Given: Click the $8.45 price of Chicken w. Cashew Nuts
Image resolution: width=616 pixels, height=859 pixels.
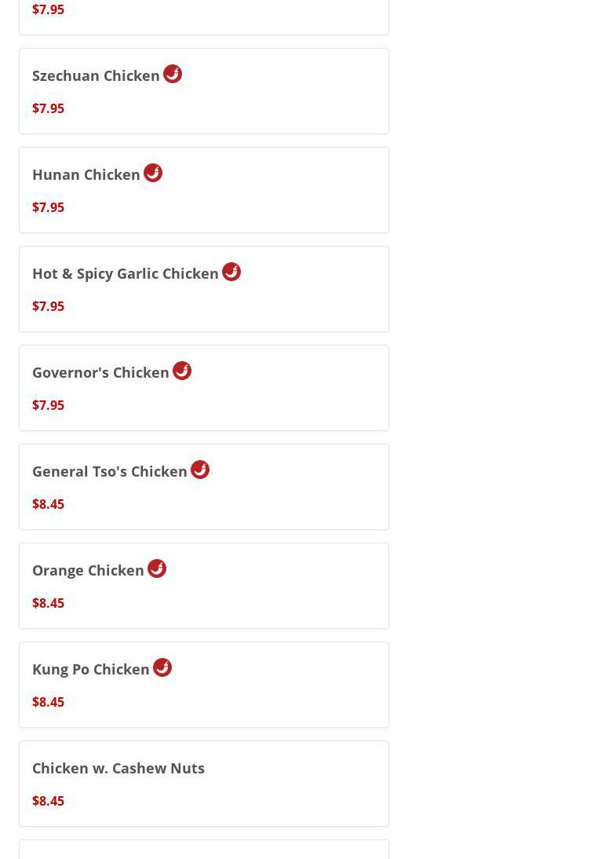Looking at the screenshot, I should (48, 801).
